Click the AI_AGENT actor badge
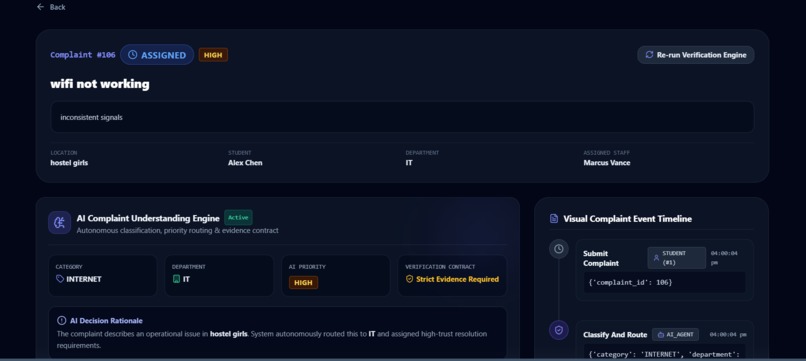Image resolution: width=806 pixels, height=361 pixels. tap(675, 334)
